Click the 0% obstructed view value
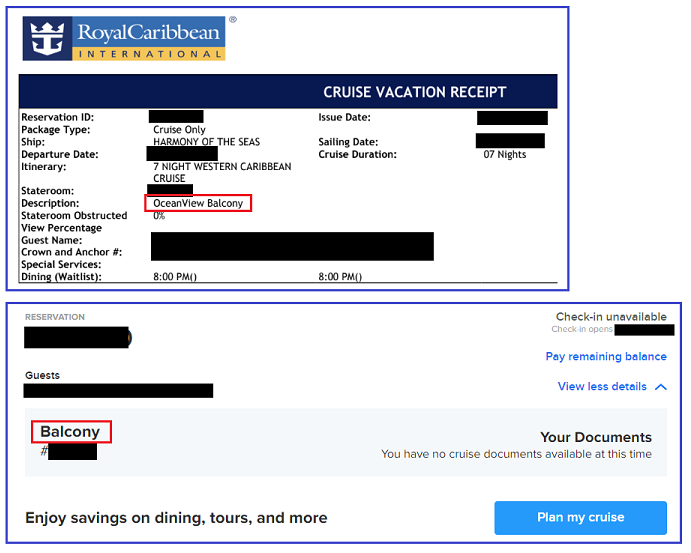Screen dimensions: 691x553 159,215
